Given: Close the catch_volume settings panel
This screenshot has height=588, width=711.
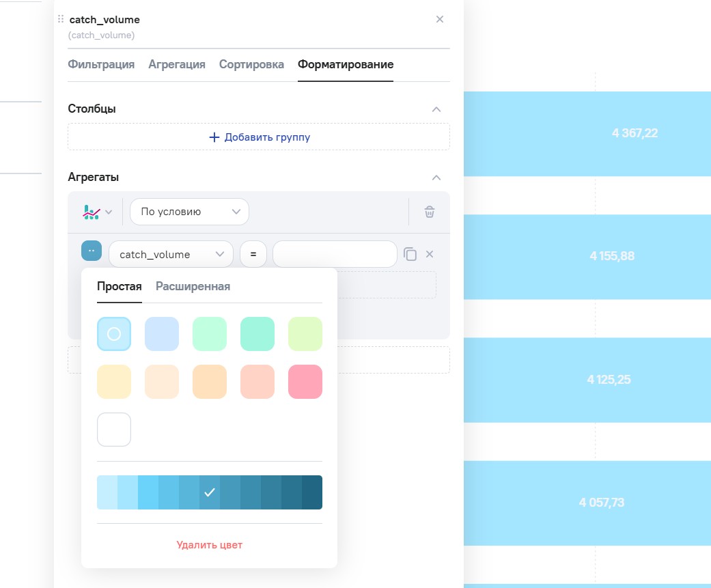Looking at the screenshot, I should click(x=440, y=20).
